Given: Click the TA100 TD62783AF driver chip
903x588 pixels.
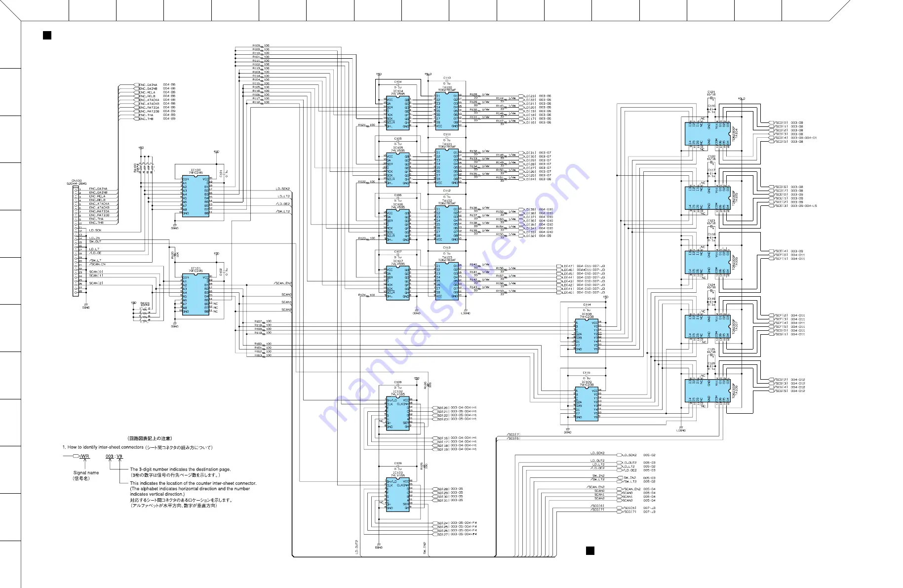Looking at the screenshot, I should [447, 111].
